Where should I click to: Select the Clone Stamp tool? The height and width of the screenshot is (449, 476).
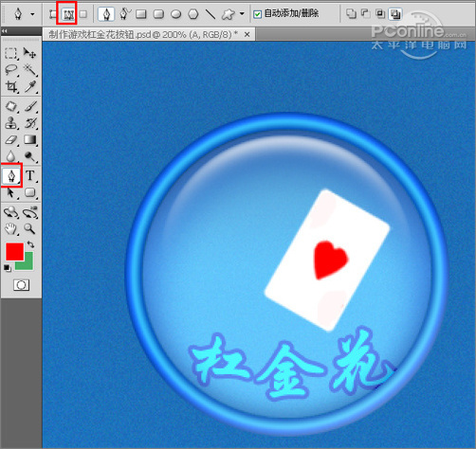pos(11,123)
